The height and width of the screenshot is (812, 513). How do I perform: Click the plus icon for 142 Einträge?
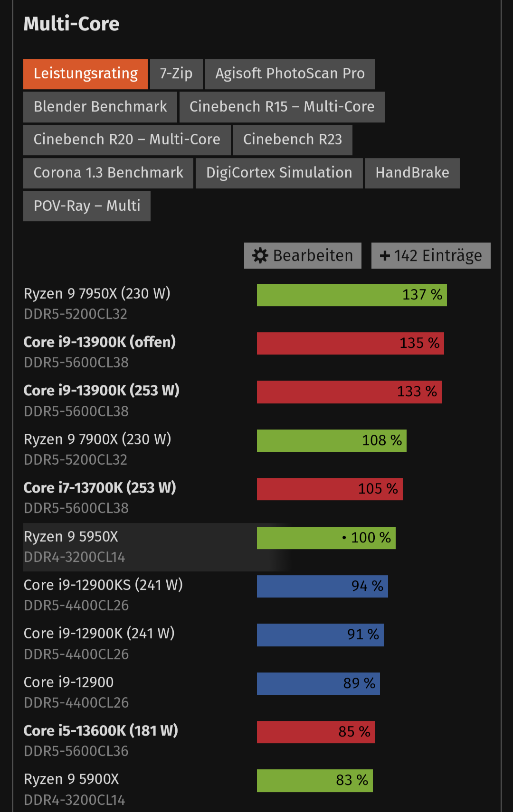pyautogui.click(x=385, y=256)
